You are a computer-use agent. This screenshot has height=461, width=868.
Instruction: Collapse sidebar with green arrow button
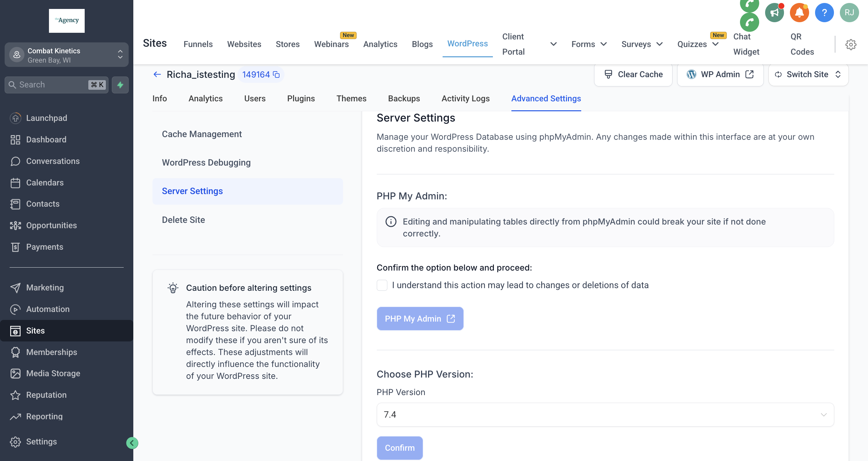pyautogui.click(x=132, y=443)
